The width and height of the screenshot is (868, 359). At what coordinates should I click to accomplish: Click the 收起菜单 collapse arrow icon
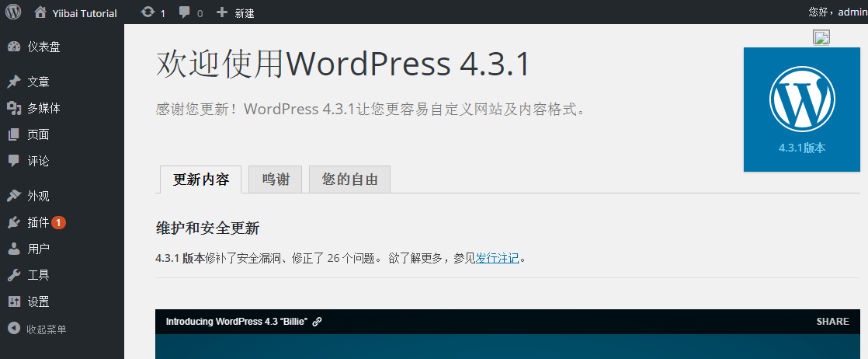tap(14, 329)
